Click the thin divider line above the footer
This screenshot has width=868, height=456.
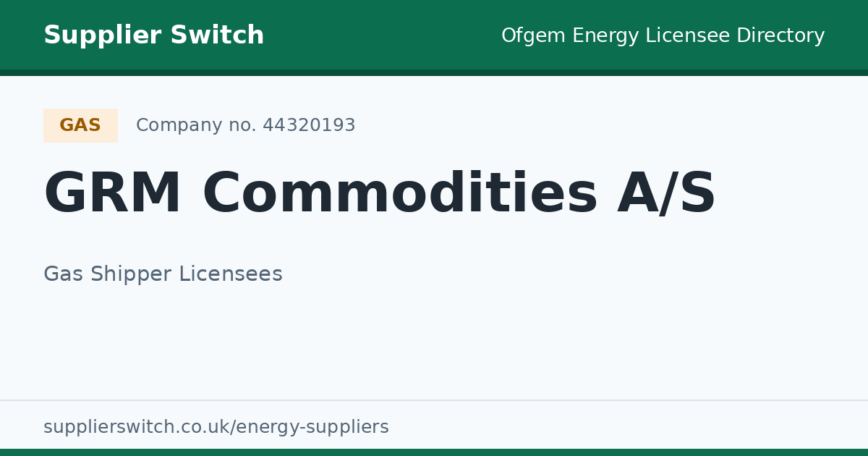click(x=434, y=400)
